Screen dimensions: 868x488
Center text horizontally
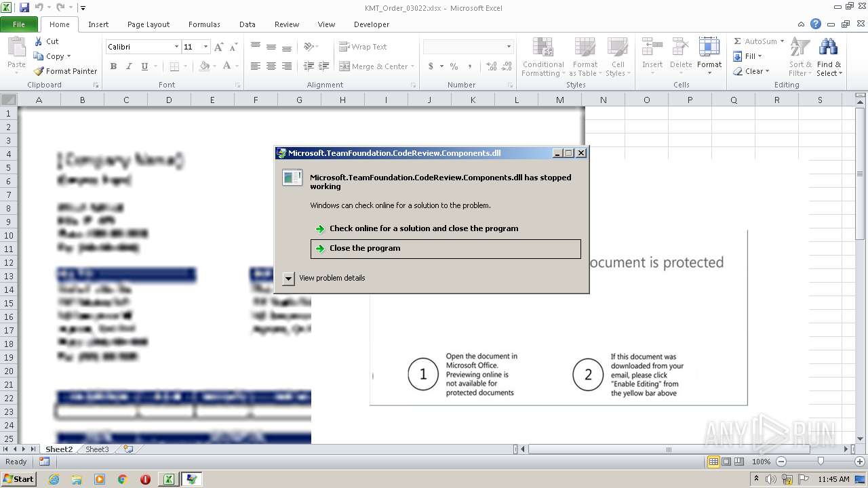pyautogui.click(x=271, y=66)
